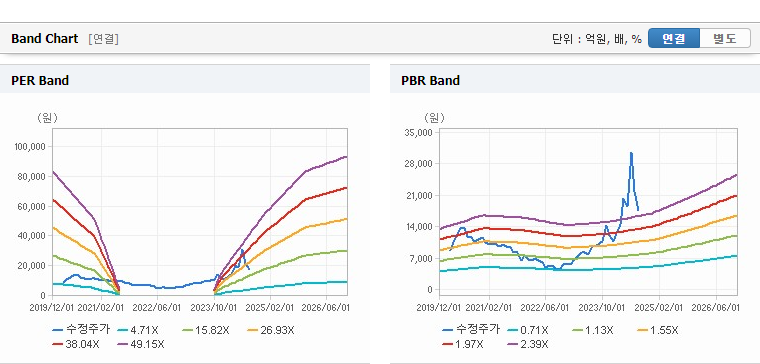This screenshot has height=364, width=760.
Task: Click the (원) unit label above PBR chart
Action: coord(434,118)
